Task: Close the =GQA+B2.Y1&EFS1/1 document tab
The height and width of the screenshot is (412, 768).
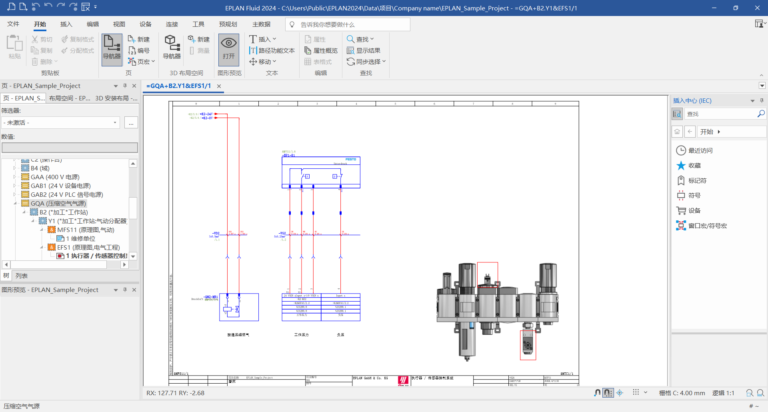Action: 219,86
